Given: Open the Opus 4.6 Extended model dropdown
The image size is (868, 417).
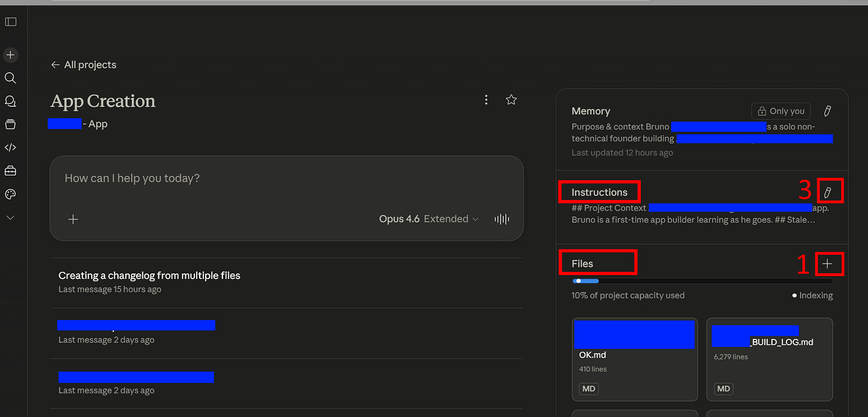Looking at the screenshot, I should pos(429,219).
